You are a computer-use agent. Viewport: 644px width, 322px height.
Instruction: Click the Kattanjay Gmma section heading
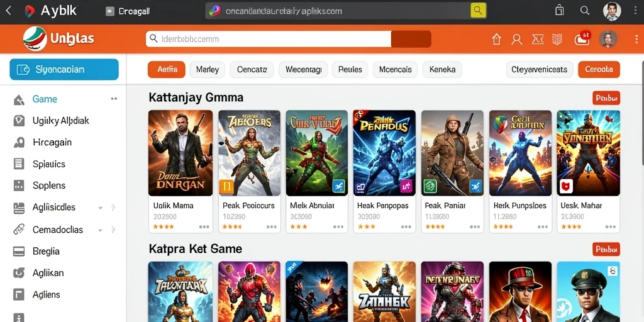(196, 97)
